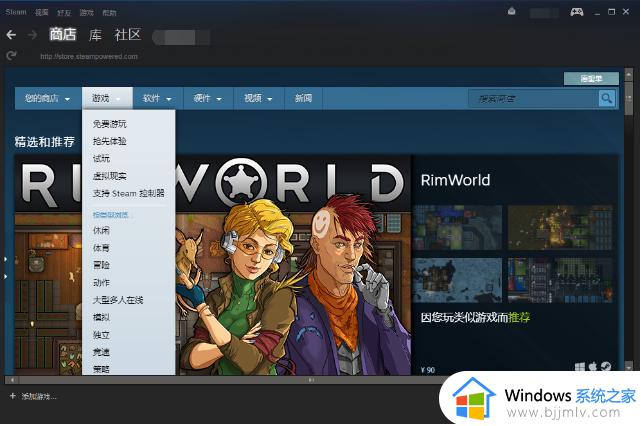Screen dimensions: 641x426
Task: Click the vertical scrollbar up arrow
Action: coord(629,74)
